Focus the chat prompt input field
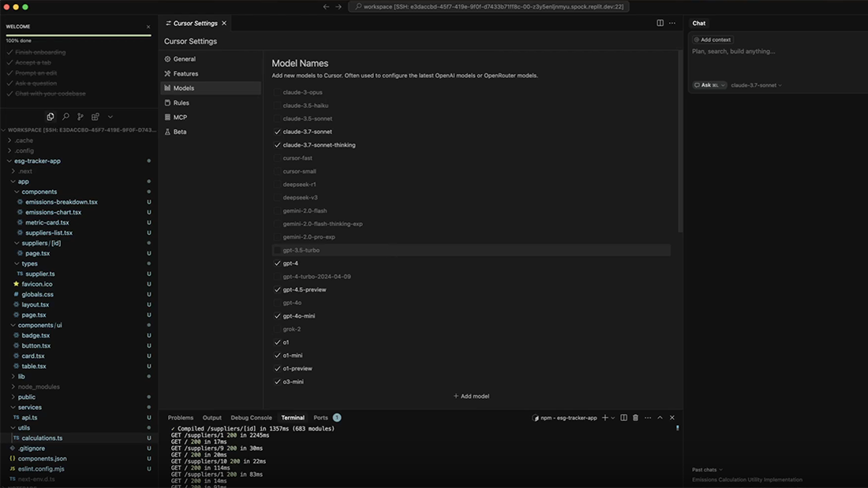The width and height of the screenshot is (868, 488). tap(778, 51)
